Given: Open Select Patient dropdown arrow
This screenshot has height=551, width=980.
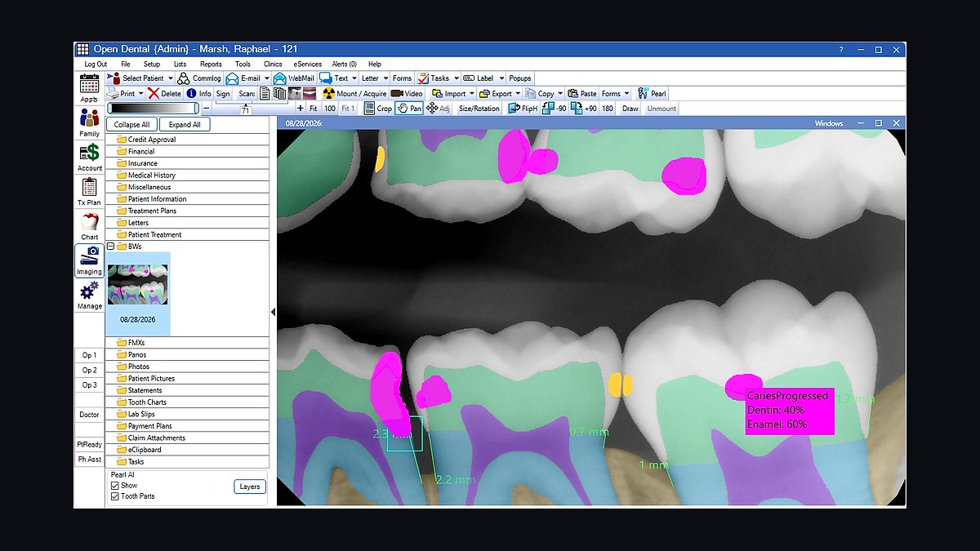Looking at the screenshot, I should click(171, 78).
